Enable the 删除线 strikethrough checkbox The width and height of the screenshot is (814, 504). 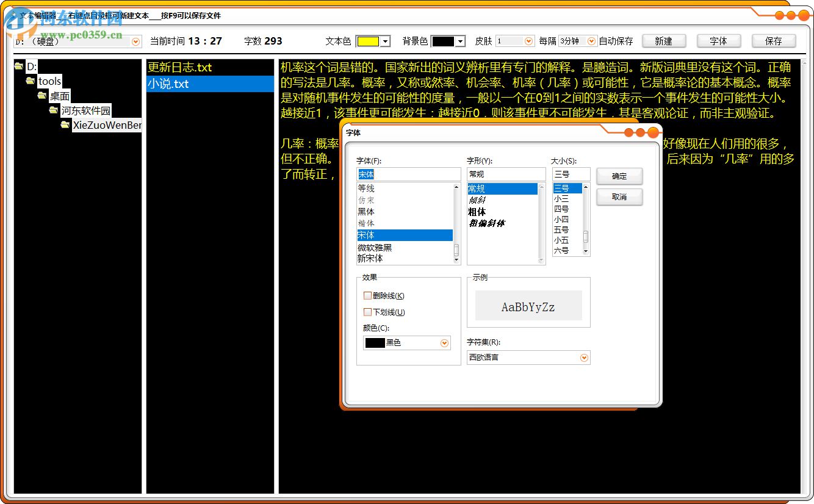tap(367, 295)
